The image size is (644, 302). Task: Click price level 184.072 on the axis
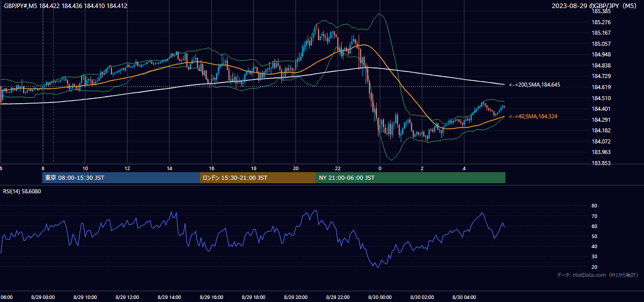point(601,141)
